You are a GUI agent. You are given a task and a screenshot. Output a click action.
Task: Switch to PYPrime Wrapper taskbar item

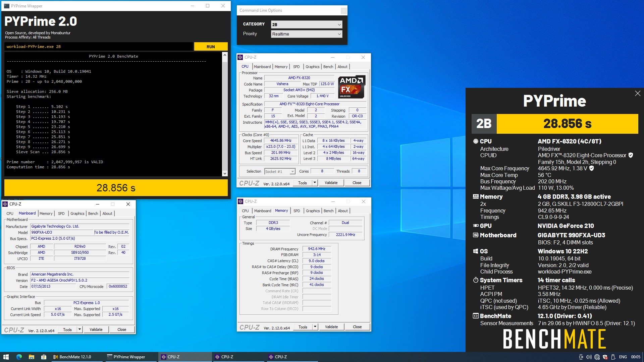click(x=130, y=357)
